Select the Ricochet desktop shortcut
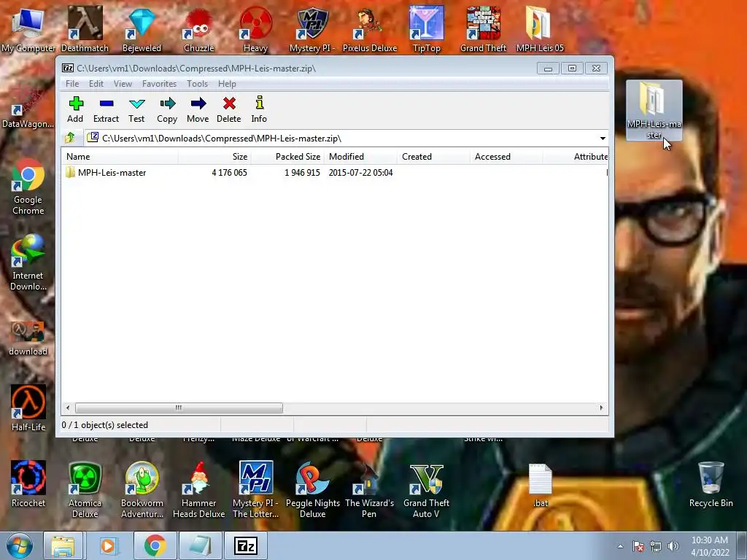Image resolution: width=747 pixels, height=560 pixels. (x=28, y=484)
